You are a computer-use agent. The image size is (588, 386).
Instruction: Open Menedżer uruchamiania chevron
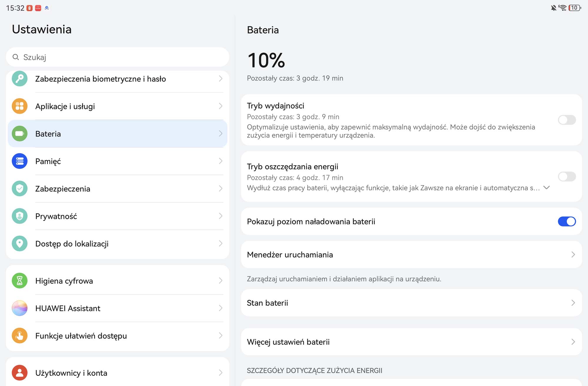(x=573, y=254)
